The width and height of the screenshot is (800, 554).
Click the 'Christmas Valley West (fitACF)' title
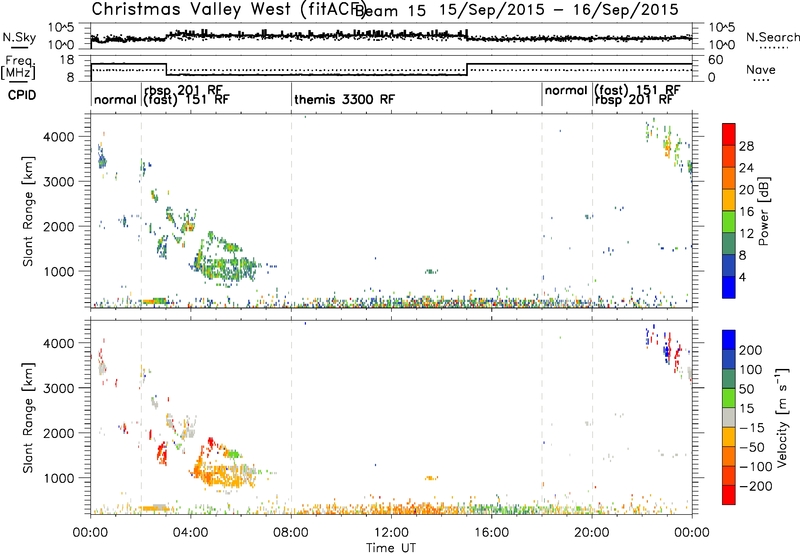pos(228,10)
